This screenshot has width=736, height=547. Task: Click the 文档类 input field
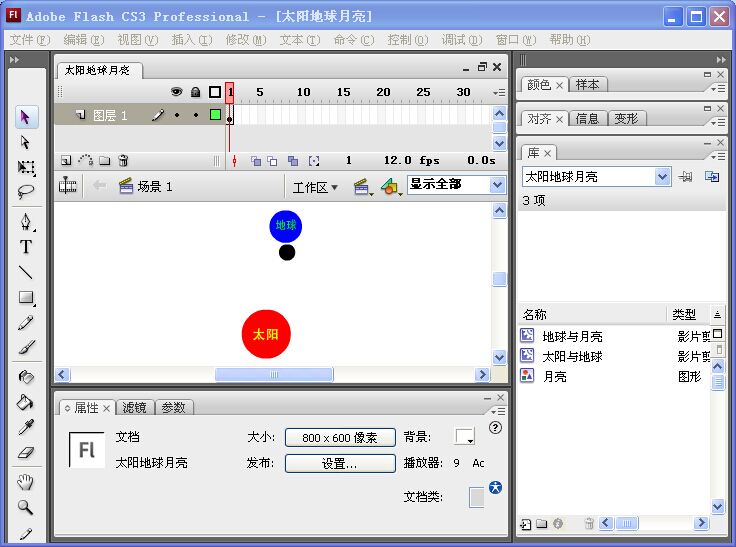coord(476,497)
